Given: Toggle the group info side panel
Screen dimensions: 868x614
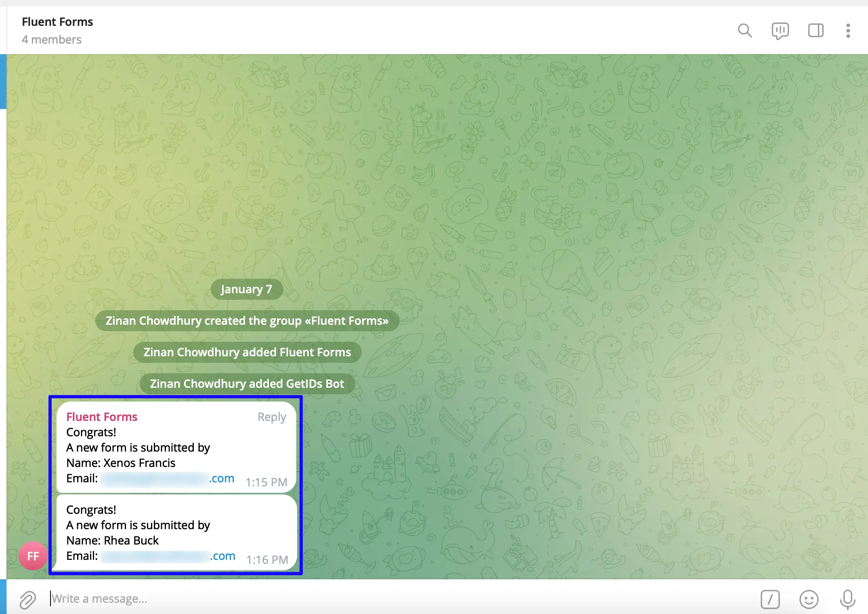Looking at the screenshot, I should (x=815, y=30).
